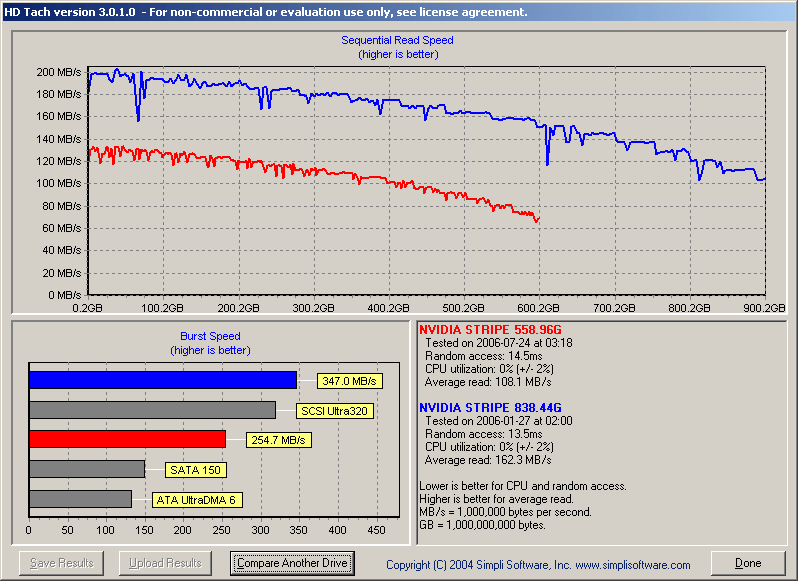This screenshot has height=581, width=798.
Task: Click the gray SATA 150 bar
Action: point(87,469)
